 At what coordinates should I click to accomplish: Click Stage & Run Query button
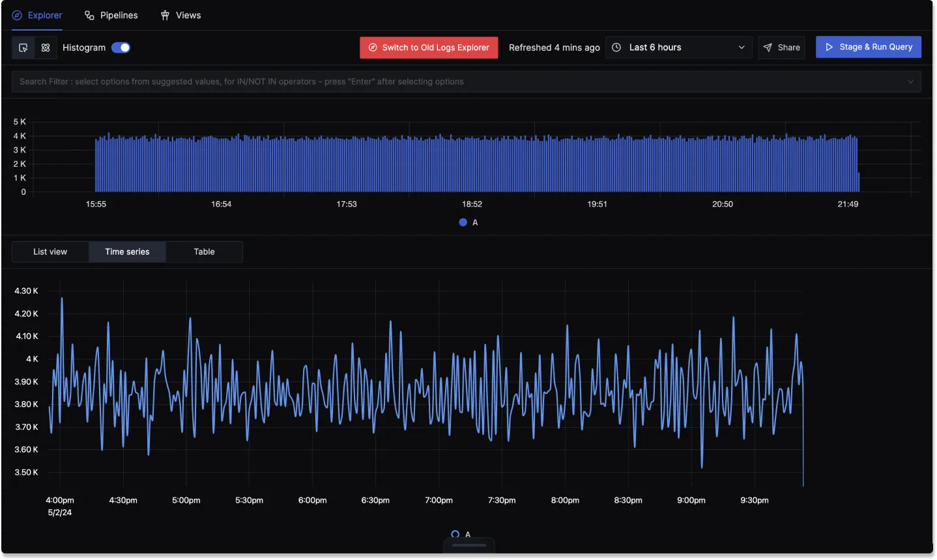(x=869, y=47)
